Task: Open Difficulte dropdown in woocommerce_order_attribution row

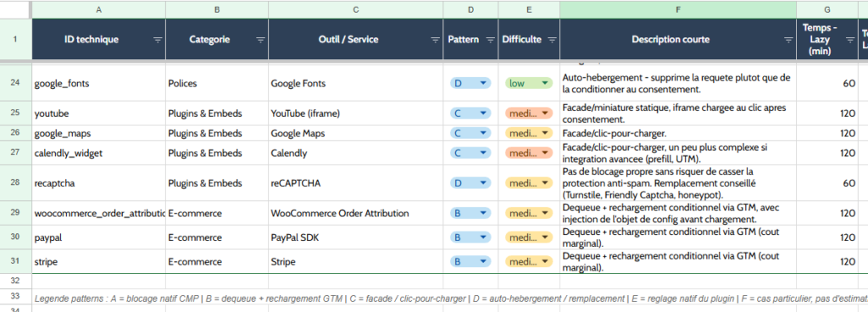Action: coord(529,213)
